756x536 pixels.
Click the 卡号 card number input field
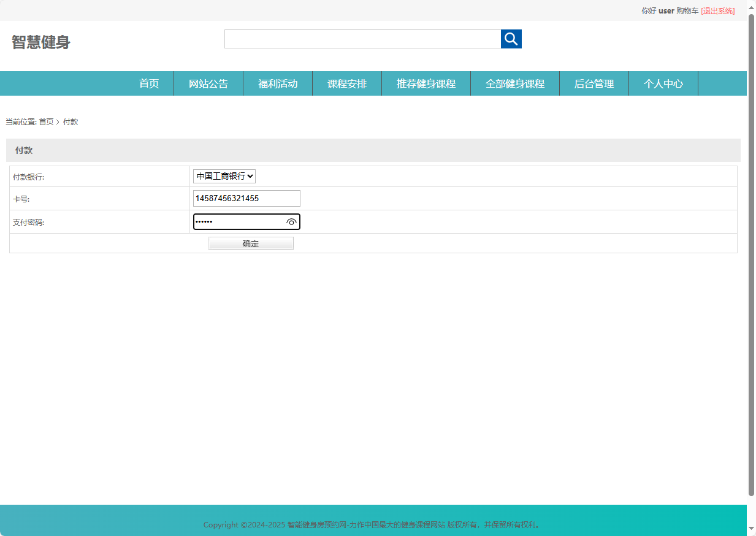tap(246, 198)
